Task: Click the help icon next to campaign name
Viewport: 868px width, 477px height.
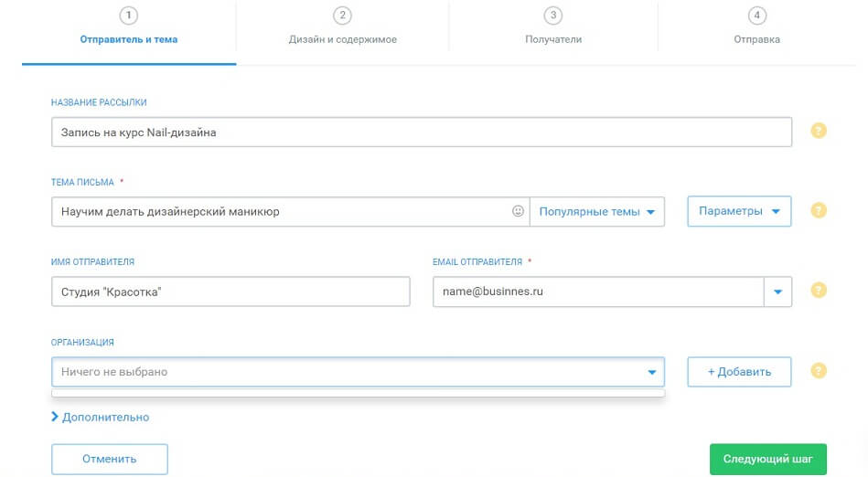Action: coord(819,131)
